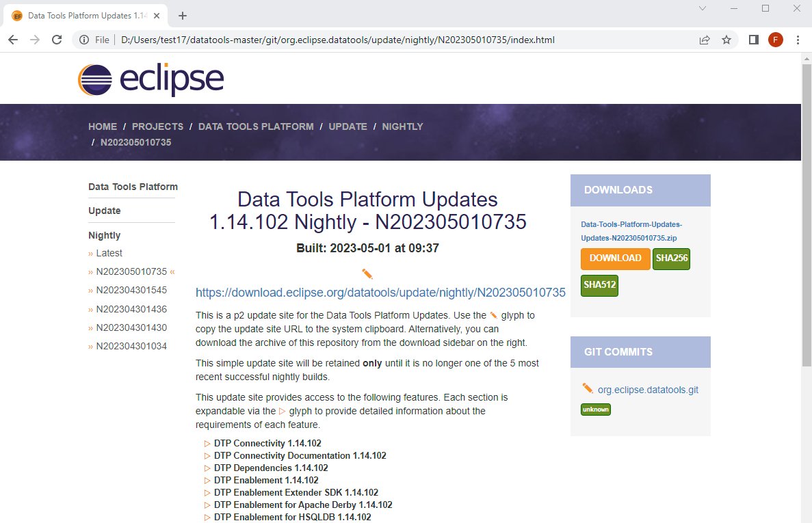
Task: Copy git repository with pencil glyph beside org.eclipse.datatools.git
Action: (587, 388)
